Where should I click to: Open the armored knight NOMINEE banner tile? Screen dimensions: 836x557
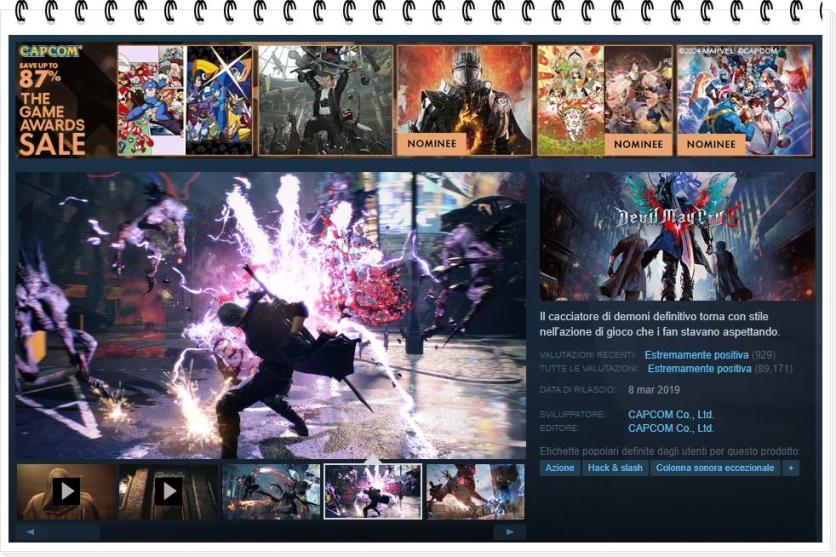click(x=464, y=100)
